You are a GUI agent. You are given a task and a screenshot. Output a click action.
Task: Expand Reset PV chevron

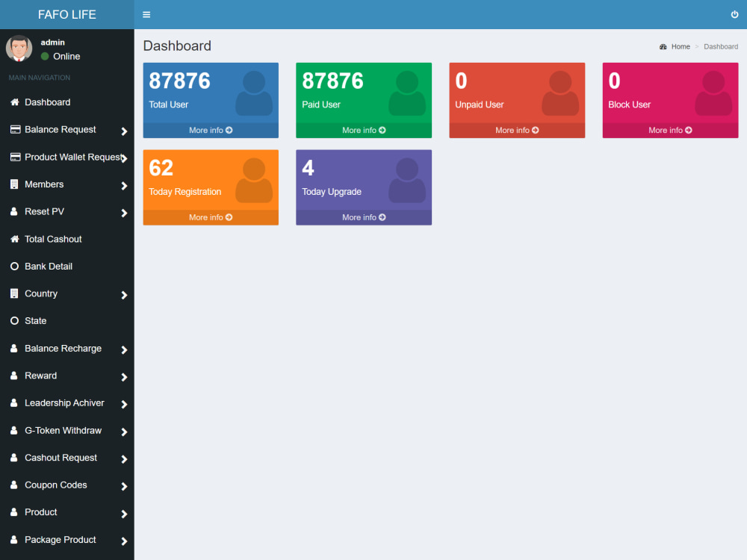pos(124,214)
